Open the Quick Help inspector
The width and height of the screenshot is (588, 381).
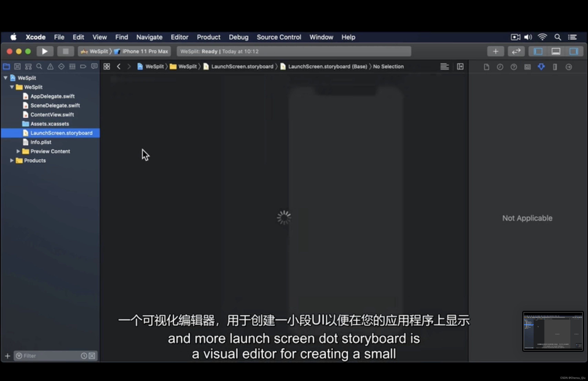point(514,67)
